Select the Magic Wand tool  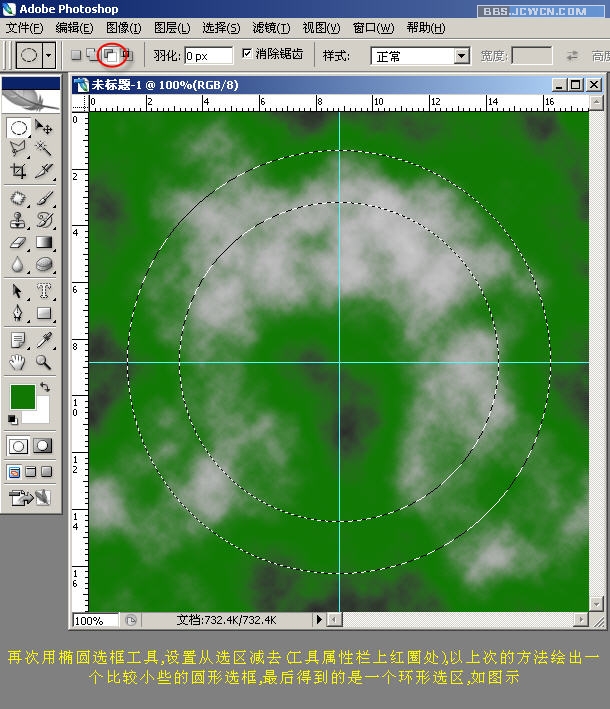click(43, 148)
